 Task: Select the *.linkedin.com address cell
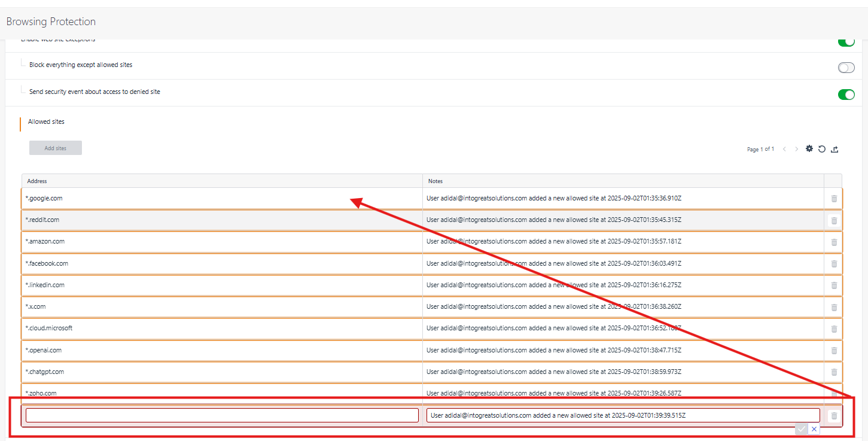[222, 285]
